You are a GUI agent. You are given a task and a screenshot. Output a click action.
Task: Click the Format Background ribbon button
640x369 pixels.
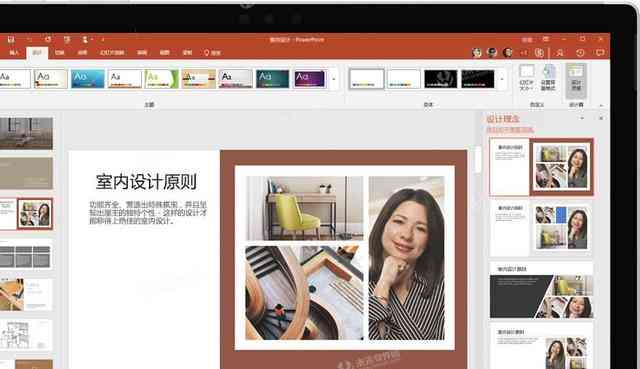tap(548, 77)
